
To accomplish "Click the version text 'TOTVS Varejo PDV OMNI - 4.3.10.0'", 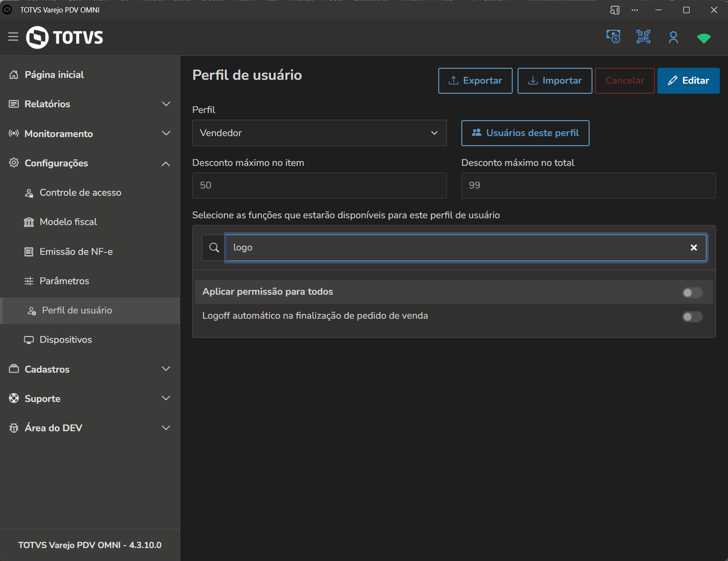I will [90, 545].
